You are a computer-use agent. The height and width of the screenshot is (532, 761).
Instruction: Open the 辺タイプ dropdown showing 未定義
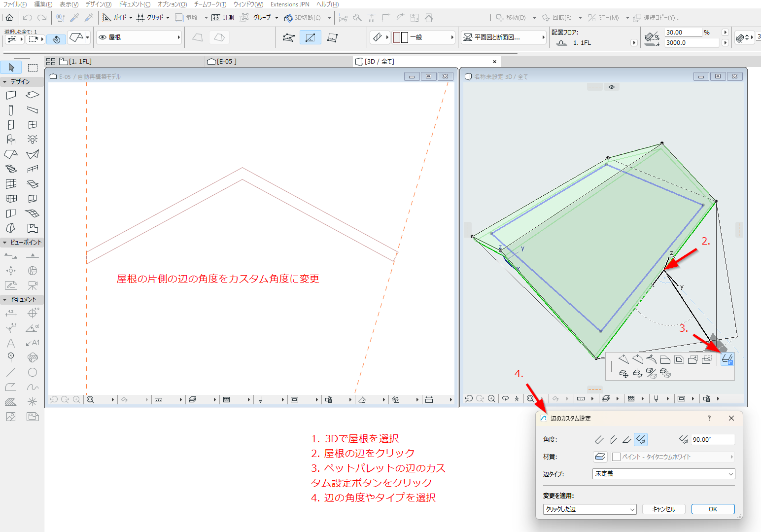coord(663,474)
